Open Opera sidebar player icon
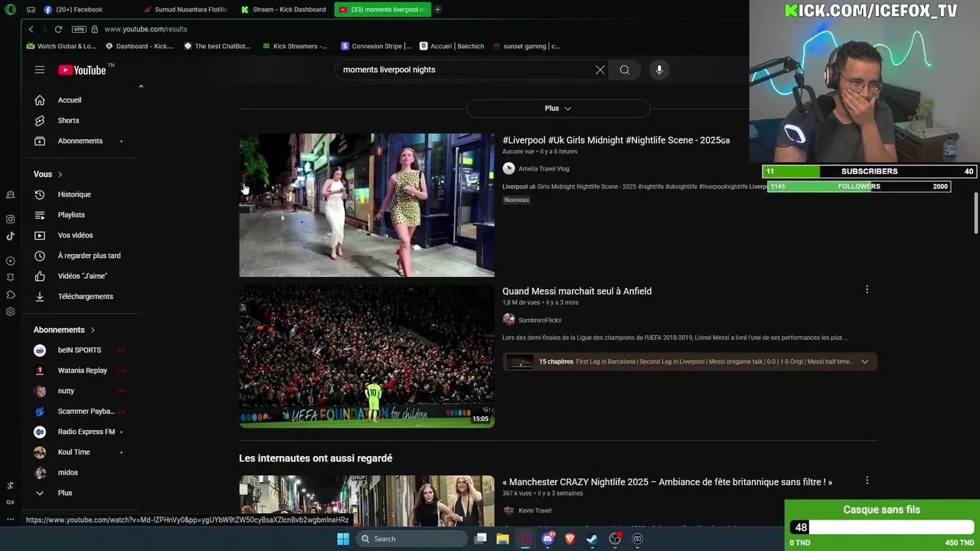This screenshot has height=551, width=980. click(x=10, y=261)
